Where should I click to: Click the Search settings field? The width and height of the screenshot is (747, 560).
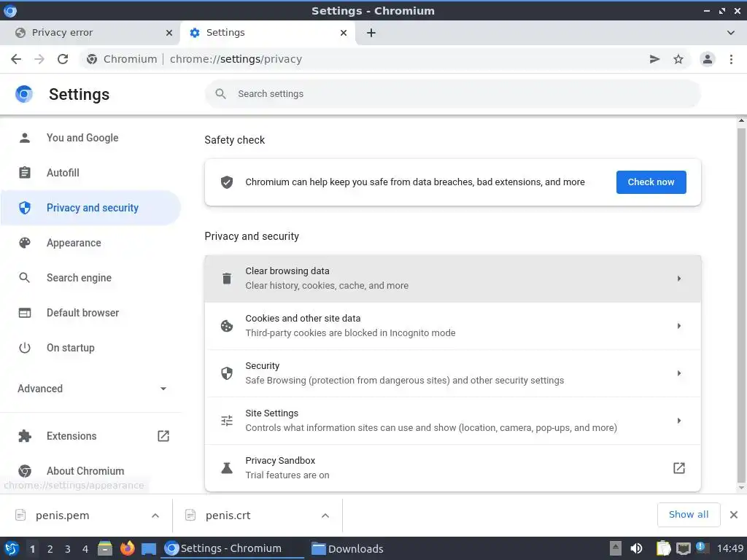452,94
